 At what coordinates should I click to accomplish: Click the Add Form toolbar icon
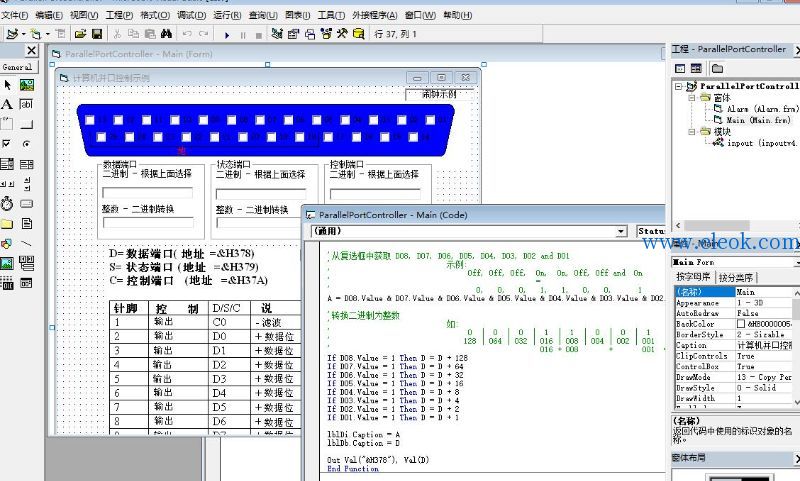coord(36,34)
